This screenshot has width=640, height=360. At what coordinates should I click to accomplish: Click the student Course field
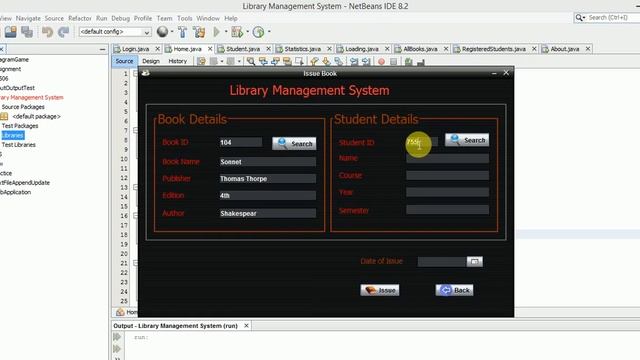pyautogui.click(x=447, y=176)
